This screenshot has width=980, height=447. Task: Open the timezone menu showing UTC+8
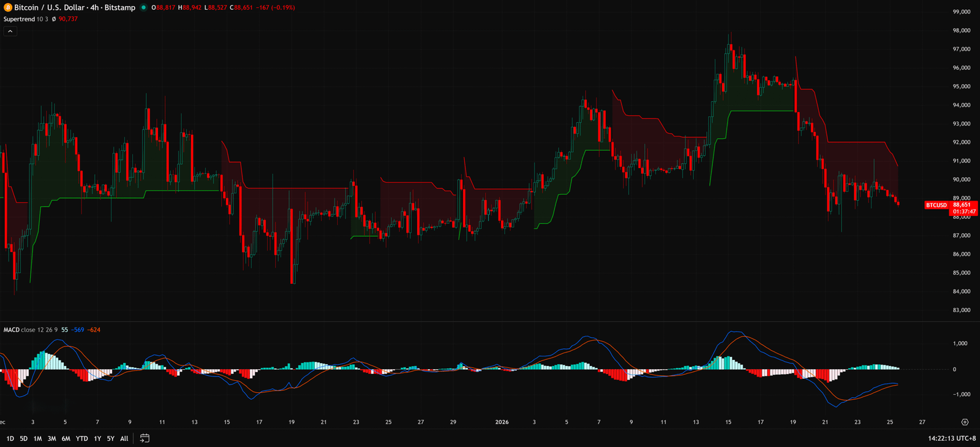[952, 438]
